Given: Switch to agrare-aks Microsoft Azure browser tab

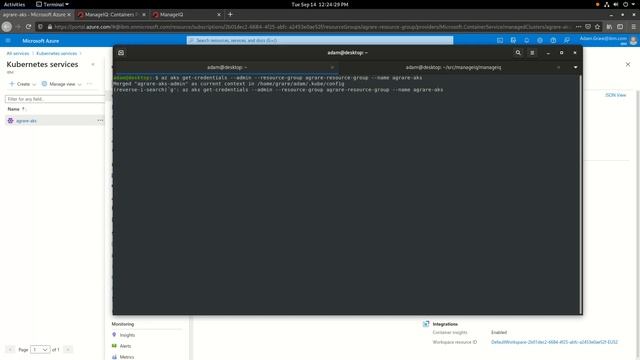Looking at the screenshot, I should pos(34,14).
